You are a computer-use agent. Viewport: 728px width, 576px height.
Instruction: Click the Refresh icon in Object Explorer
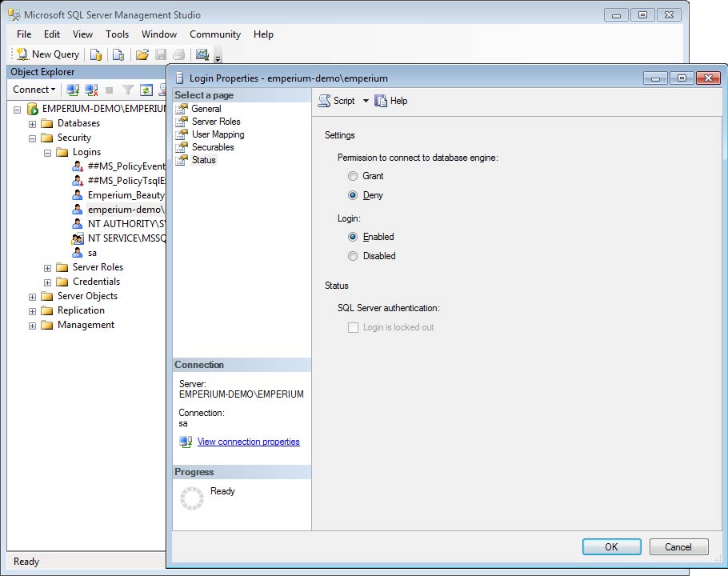click(x=146, y=90)
